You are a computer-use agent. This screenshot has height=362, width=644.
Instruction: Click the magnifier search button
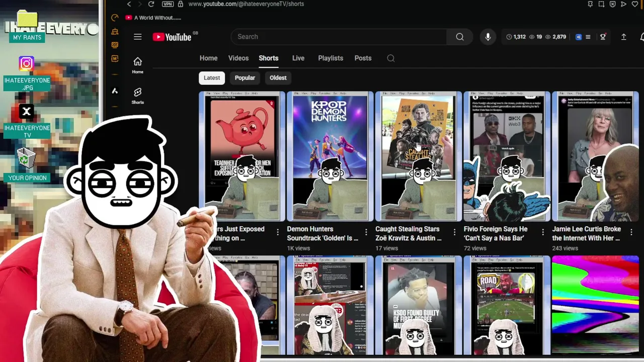click(459, 37)
